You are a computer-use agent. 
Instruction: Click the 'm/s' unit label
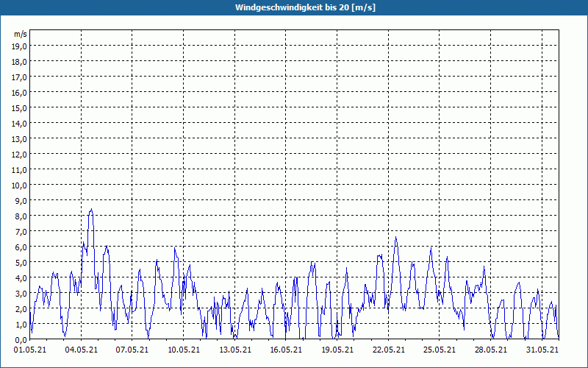click(21, 34)
